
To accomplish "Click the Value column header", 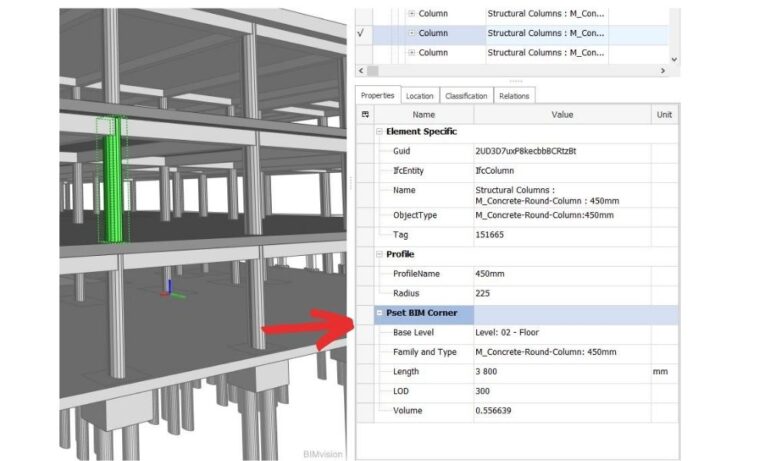I will click(562, 114).
